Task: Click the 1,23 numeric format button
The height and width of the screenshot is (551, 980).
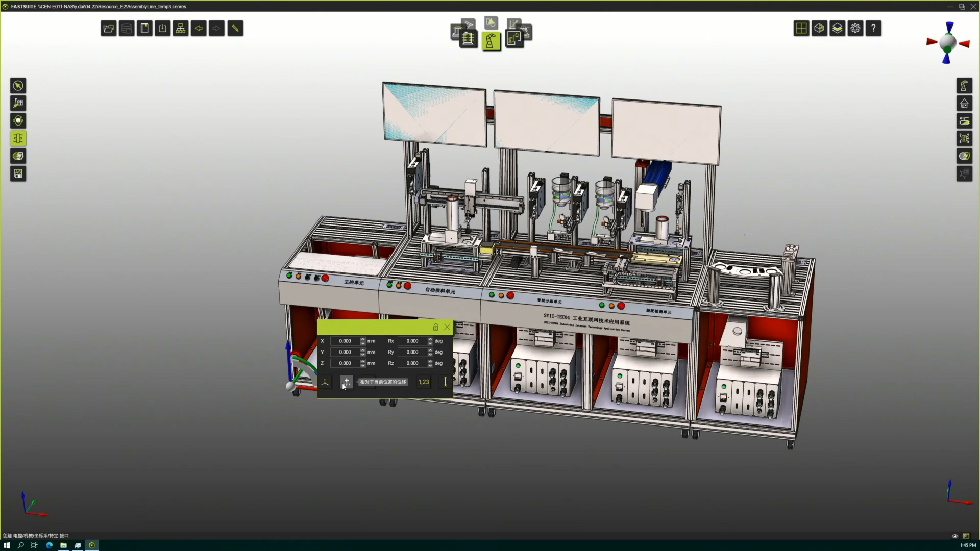Action: [424, 382]
